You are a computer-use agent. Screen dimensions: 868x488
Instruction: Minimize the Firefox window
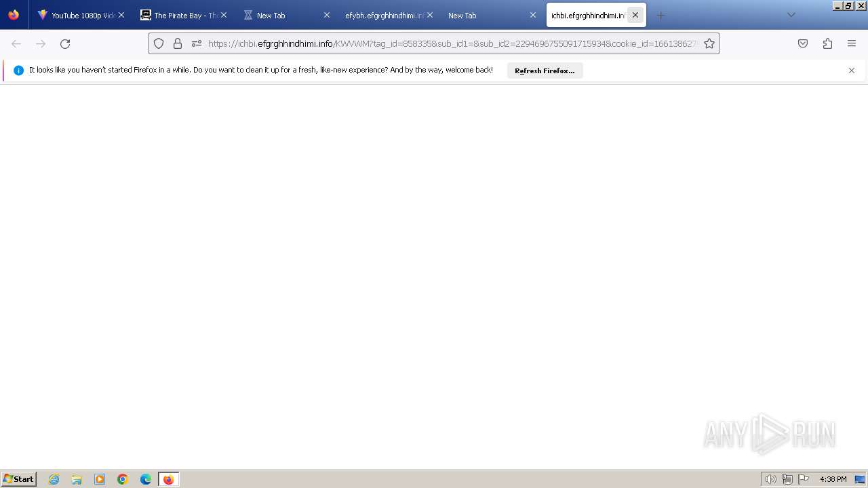coord(837,5)
